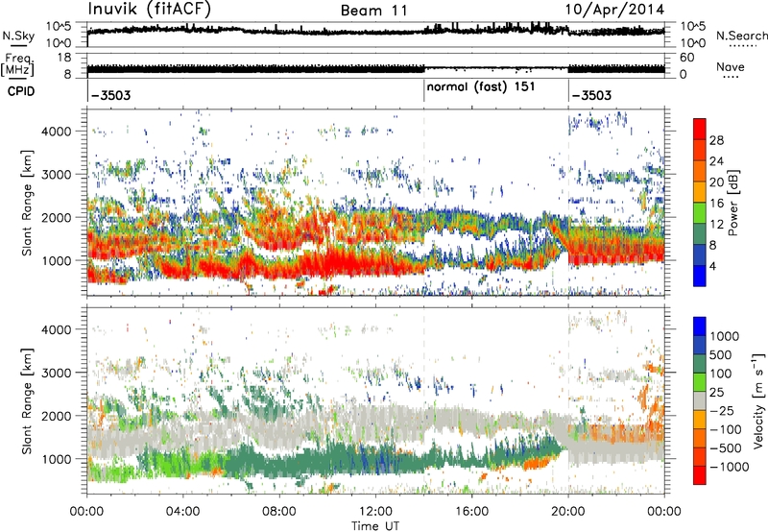Click the velocity panel 'Slant Range [km]' title

pyautogui.click(x=27, y=401)
